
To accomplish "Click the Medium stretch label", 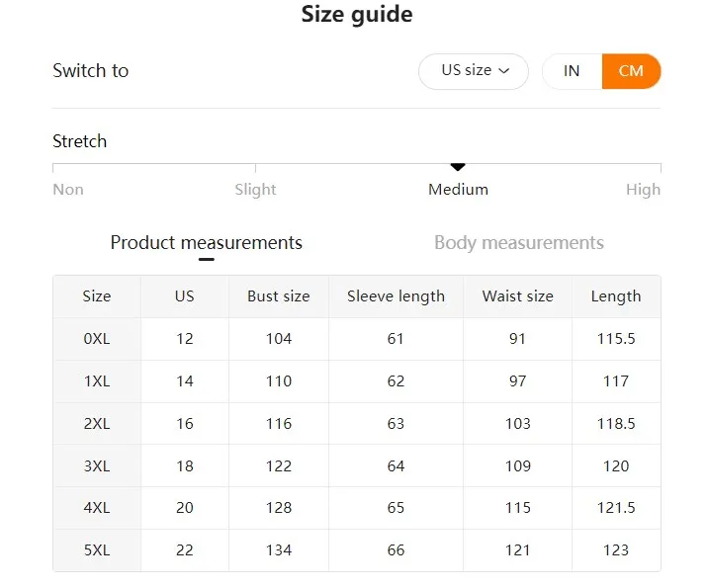I will point(458,190).
